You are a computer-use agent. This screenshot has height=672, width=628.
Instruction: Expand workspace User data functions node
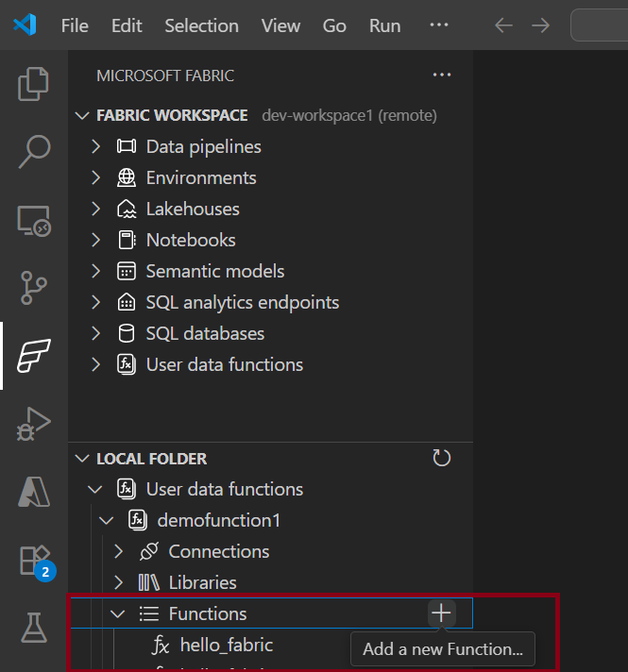pyautogui.click(x=96, y=364)
